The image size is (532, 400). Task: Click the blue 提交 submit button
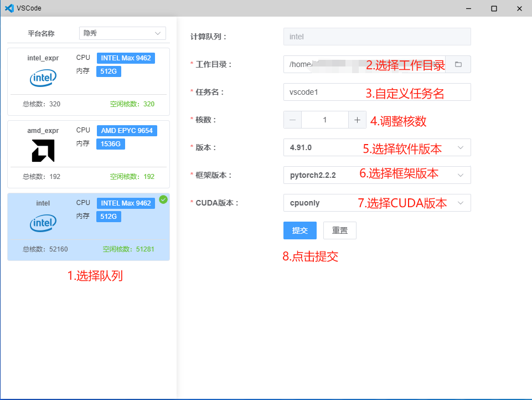coord(300,230)
